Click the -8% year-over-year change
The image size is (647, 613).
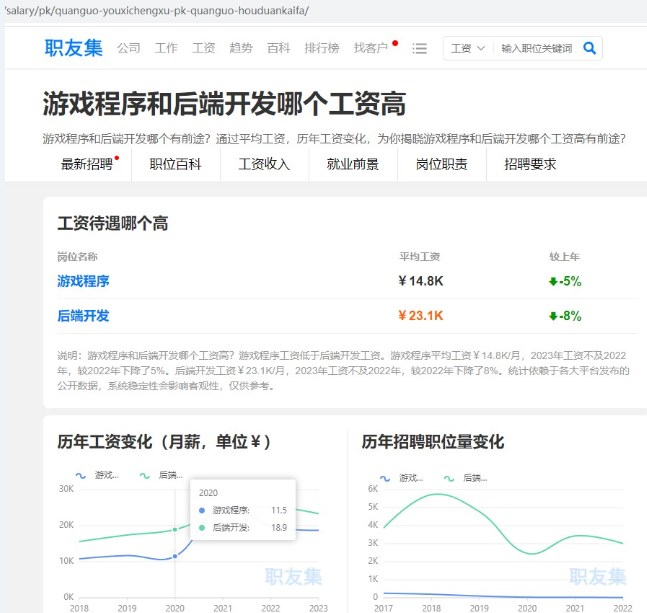tap(565, 316)
